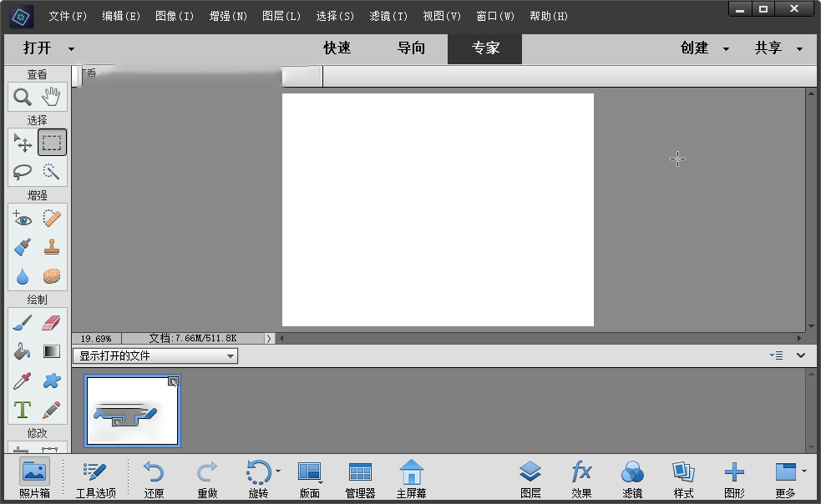Open the 帮助(H) menu
The height and width of the screenshot is (504, 821).
point(548,16)
